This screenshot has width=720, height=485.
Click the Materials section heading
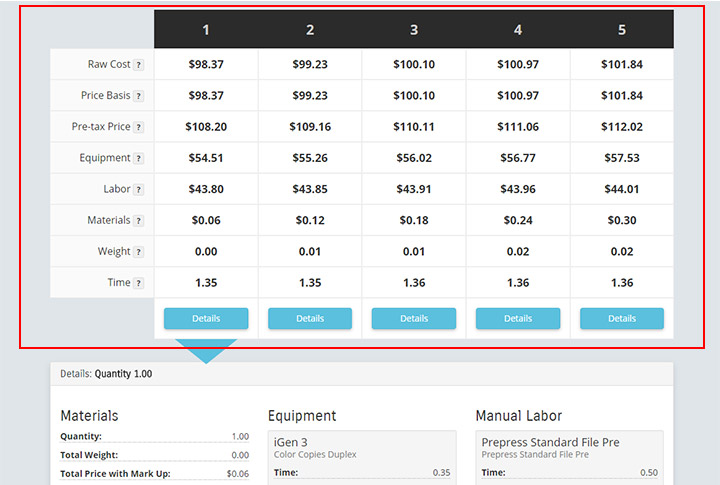pyautogui.click(x=90, y=416)
